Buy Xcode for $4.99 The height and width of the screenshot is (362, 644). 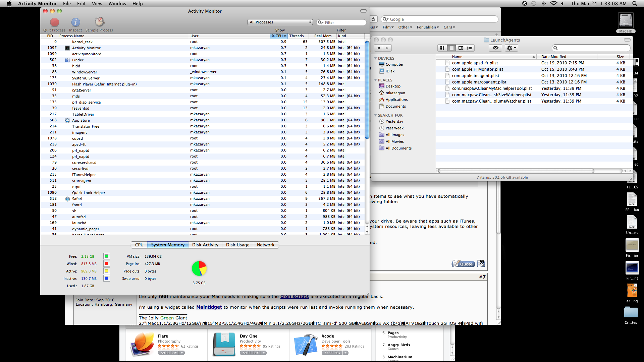pos(332,353)
